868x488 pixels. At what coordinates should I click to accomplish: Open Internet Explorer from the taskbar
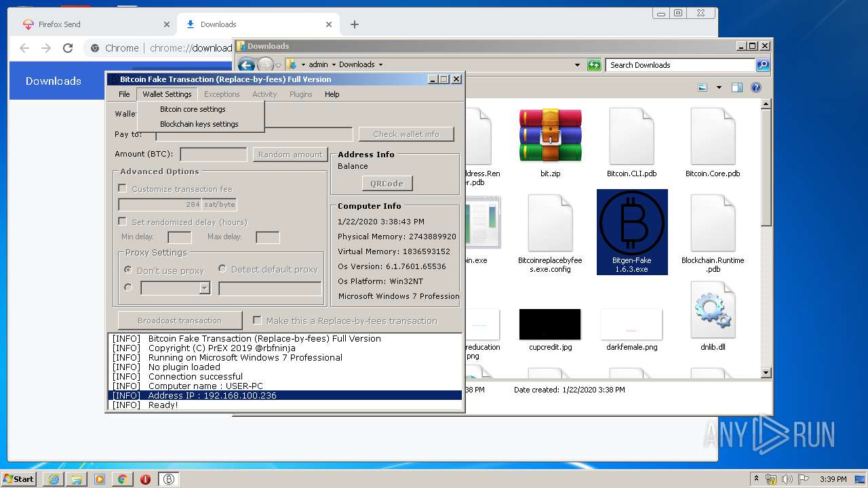tap(54, 479)
